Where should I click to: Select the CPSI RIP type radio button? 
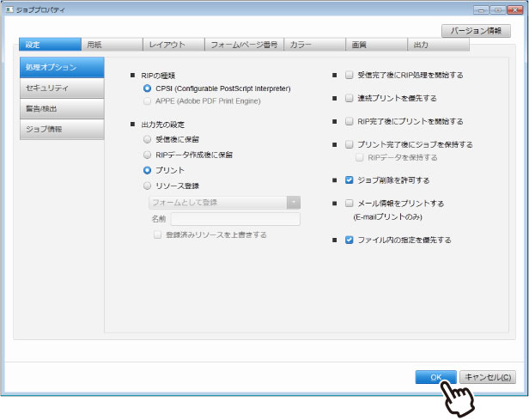[x=147, y=88]
